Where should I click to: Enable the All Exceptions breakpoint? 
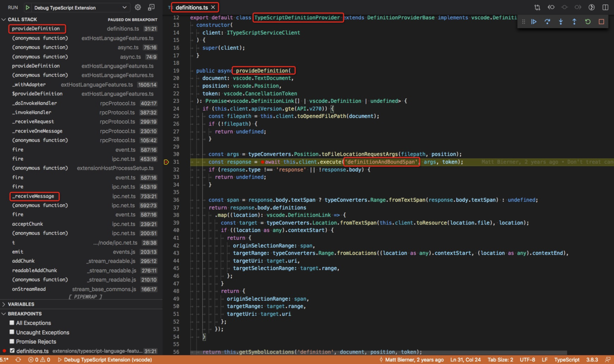click(12, 323)
